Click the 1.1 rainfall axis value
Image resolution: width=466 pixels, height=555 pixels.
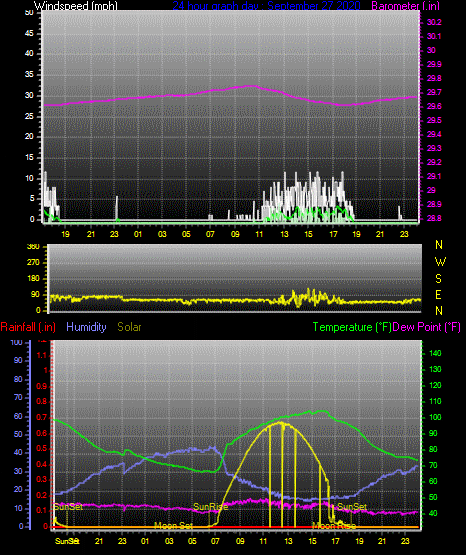tap(42, 355)
